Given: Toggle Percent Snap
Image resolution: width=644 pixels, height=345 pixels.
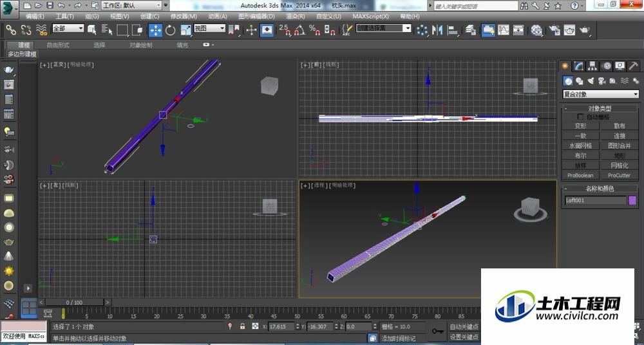Looking at the screenshot, I should [x=315, y=30].
